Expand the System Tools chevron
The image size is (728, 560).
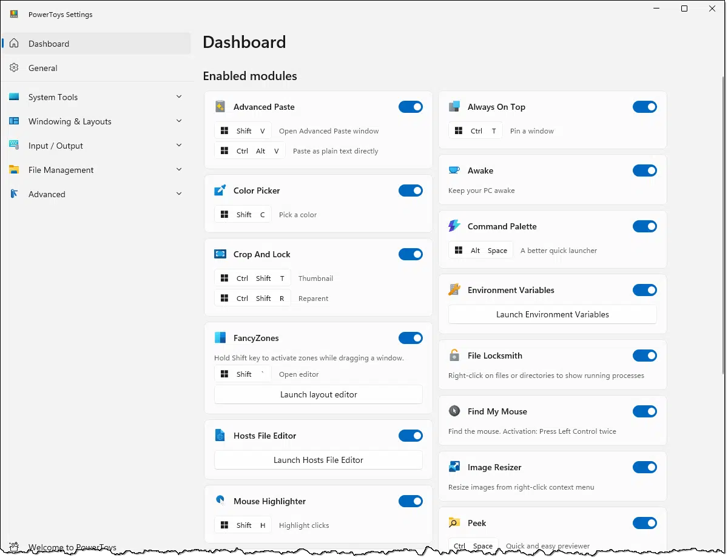click(179, 97)
